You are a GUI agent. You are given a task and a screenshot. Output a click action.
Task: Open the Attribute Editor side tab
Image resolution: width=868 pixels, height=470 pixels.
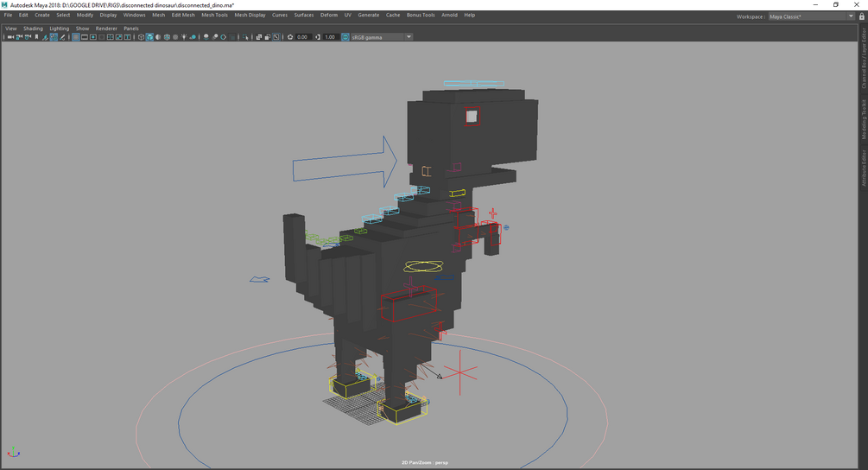click(x=864, y=168)
